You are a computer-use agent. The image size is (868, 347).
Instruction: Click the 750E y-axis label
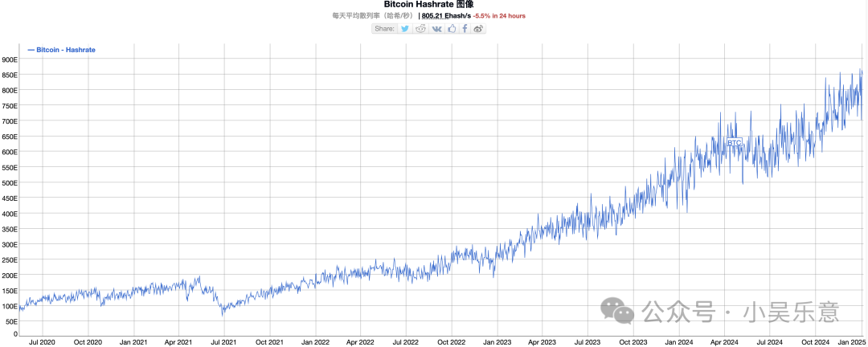pyautogui.click(x=10, y=105)
